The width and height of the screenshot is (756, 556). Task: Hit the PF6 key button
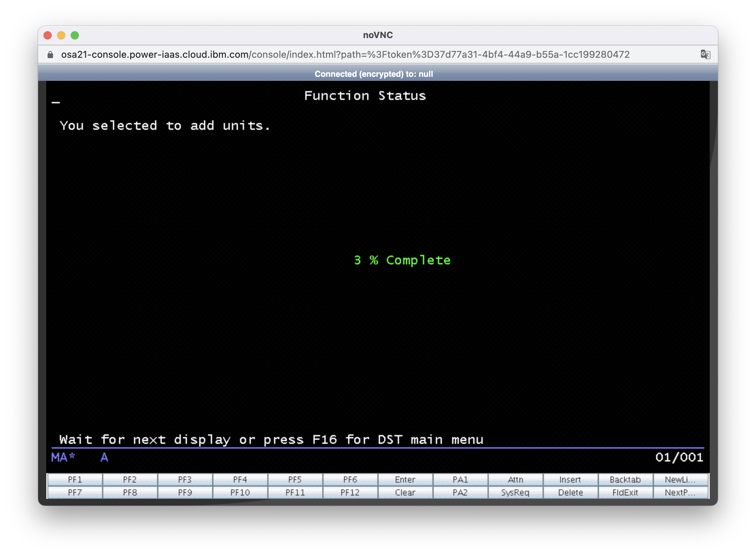pyautogui.click(x=350, y=480)
